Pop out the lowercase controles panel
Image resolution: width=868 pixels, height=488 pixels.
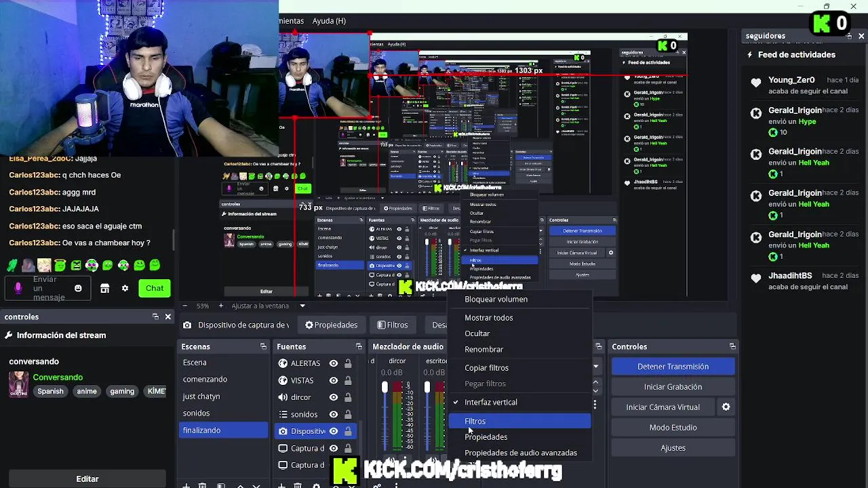pos(155,317)
